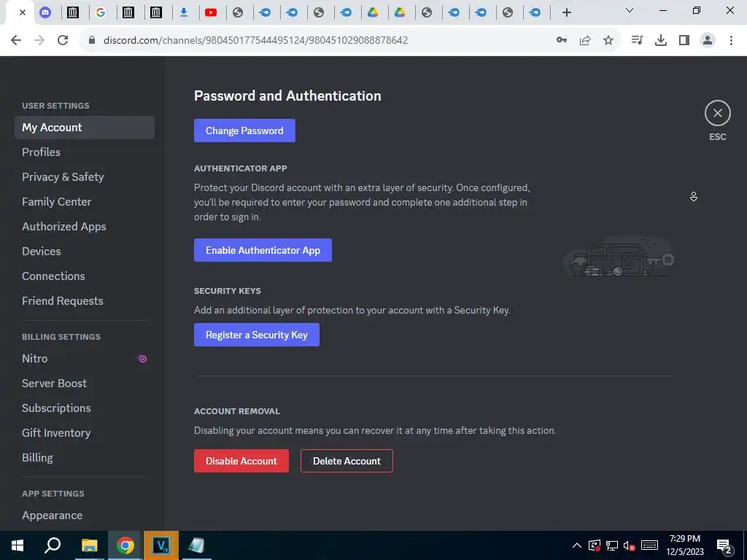Open the Windows Start menu
The height and width of the screenshot is (560, 747).
coord(18,545)
